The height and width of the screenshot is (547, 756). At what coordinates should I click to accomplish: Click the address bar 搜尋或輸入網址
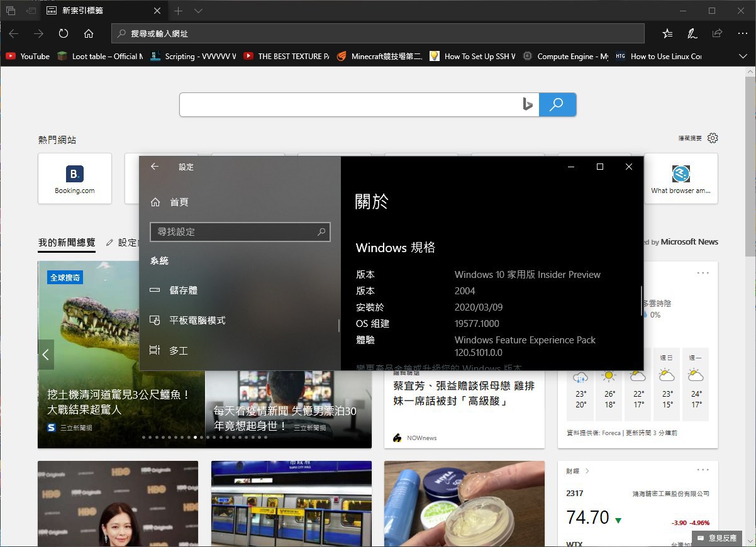click(x=378, y=33)
